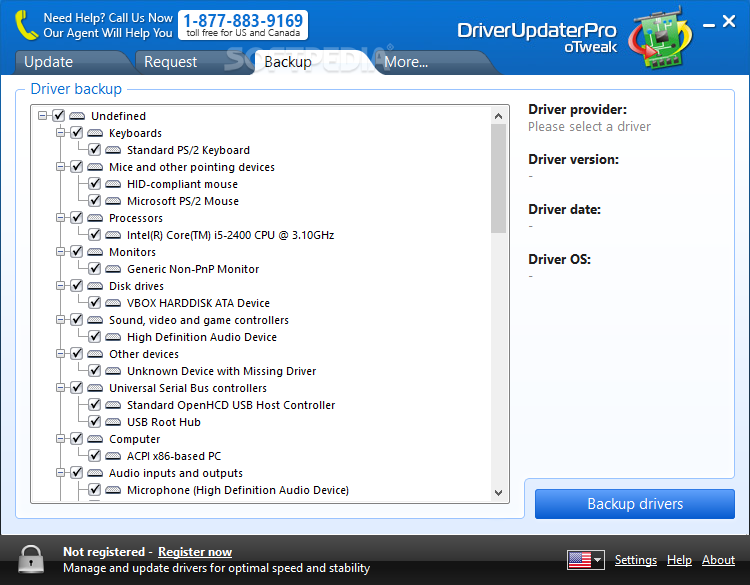Click the device icon beside Unknown Device with Missing Driver

113,371
